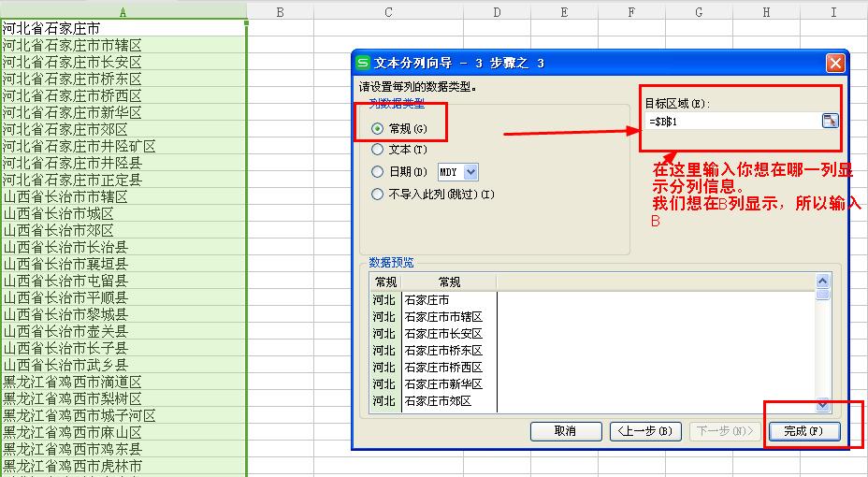Select column G header

pyautogui.click(x=699, y=11)
